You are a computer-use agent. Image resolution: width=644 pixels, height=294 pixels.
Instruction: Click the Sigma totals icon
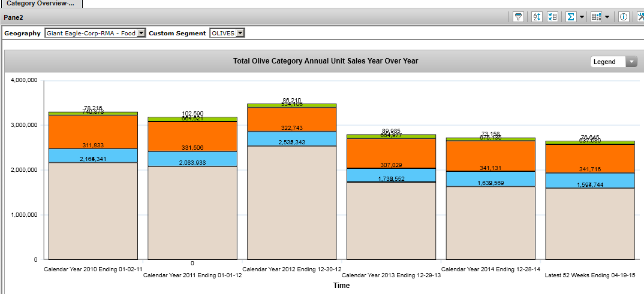point(571,17)
